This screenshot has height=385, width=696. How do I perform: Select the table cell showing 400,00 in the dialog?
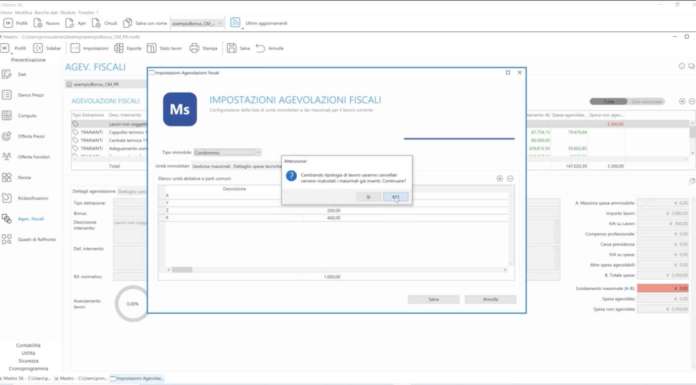coord(334,218)
